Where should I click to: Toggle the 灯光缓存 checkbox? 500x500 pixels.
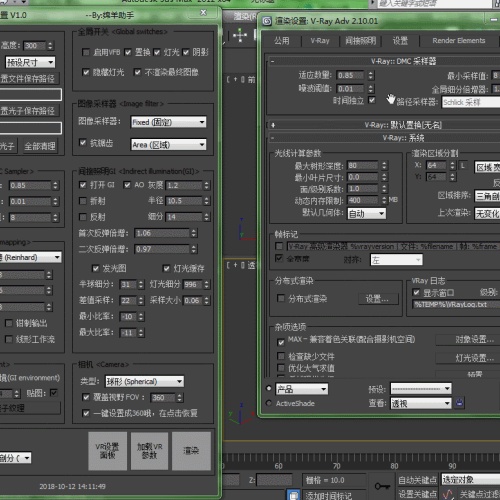pos(166,268)
